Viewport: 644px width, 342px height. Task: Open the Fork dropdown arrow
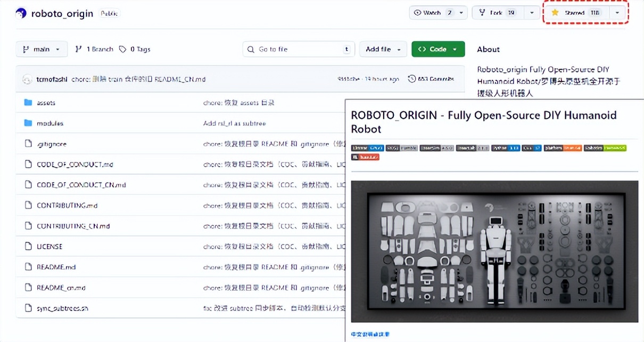point(532,13)
